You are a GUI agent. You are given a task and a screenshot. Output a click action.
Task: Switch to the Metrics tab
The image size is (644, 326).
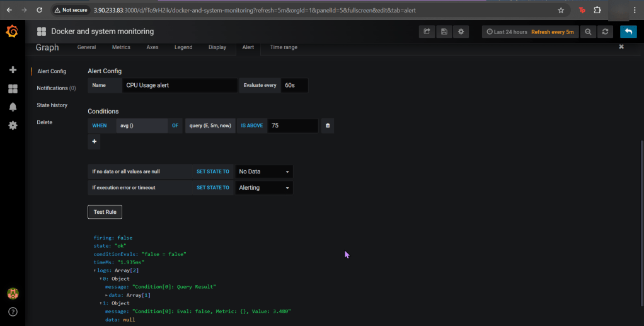click(x=121, y=47)
